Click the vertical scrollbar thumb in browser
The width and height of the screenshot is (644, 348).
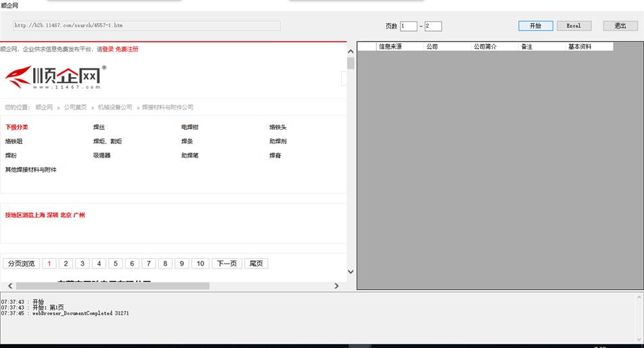tap(350, 64)
